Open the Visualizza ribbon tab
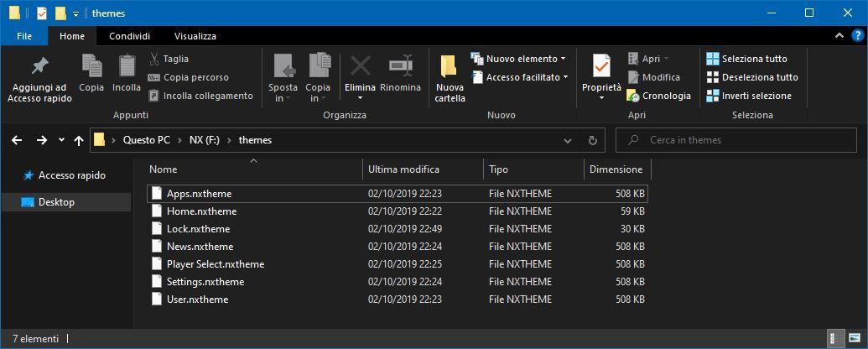 (195, 36)
